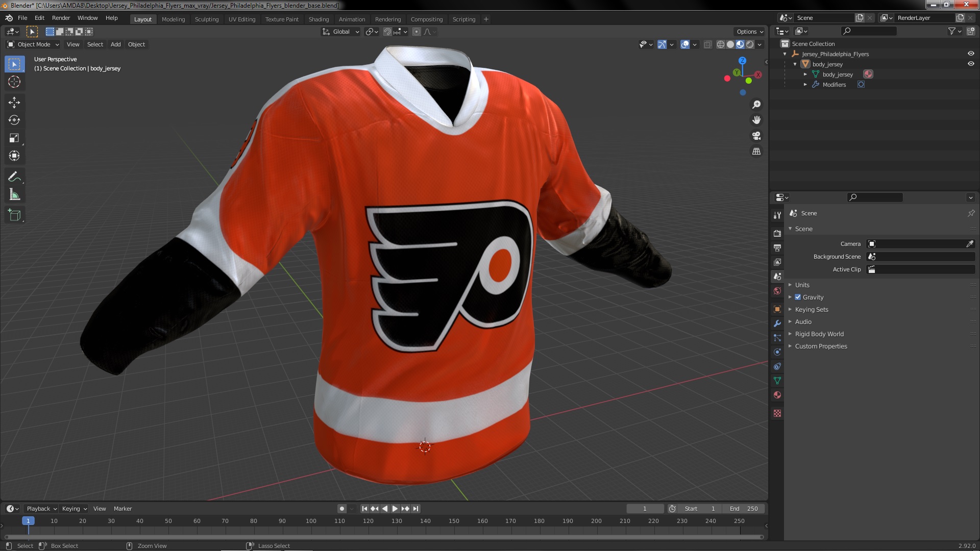The image size is (980, 551).
Task: Activate the Scale tool
Action: point(14,138)
